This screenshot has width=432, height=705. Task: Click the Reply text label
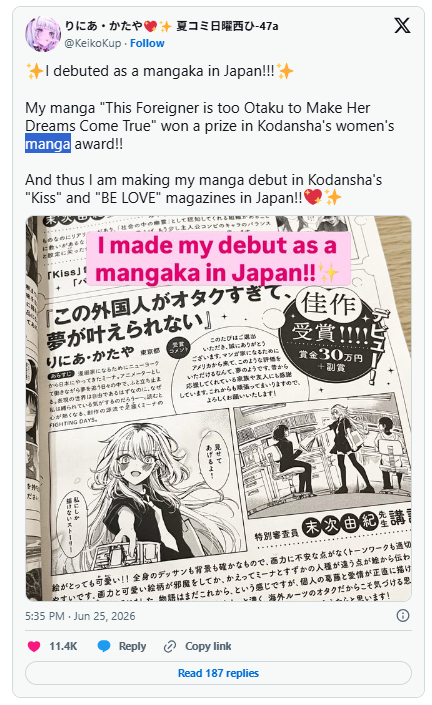point(132,646)
